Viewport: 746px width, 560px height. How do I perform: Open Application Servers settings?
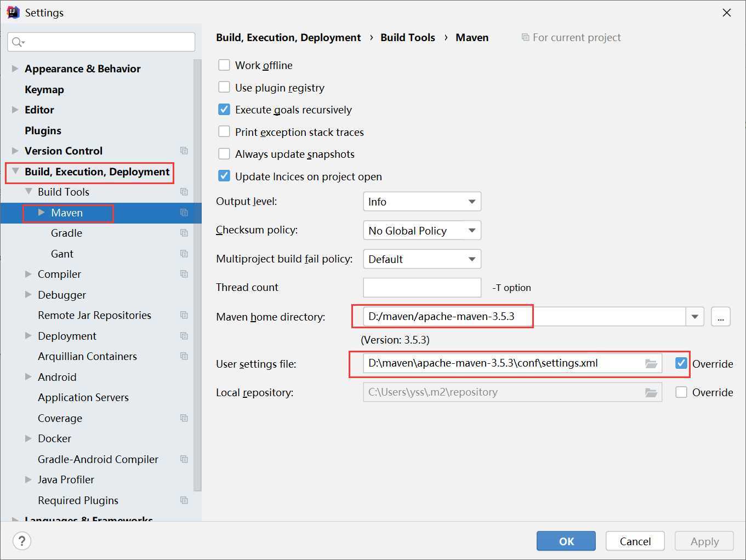[83, 397]
